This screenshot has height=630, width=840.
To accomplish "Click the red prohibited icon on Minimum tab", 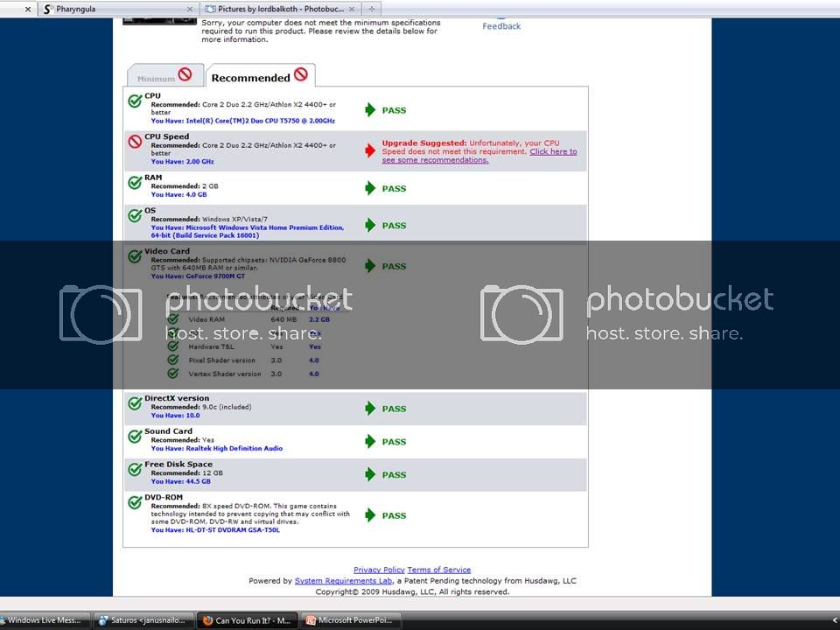I will tap(185, 73).
